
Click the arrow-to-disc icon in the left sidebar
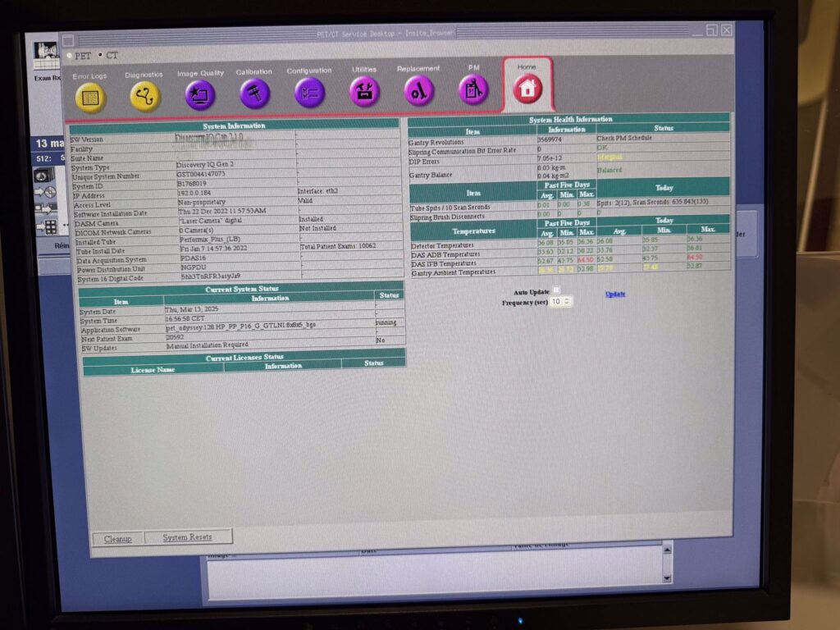[45, 192]
